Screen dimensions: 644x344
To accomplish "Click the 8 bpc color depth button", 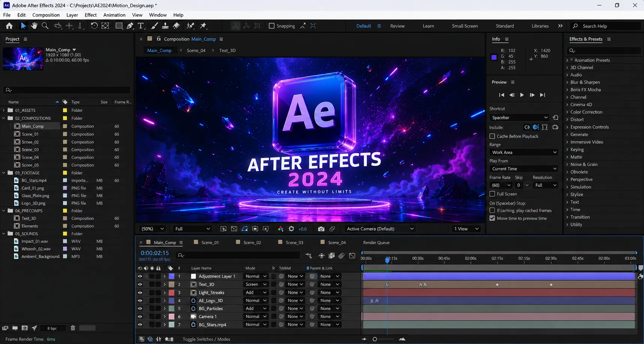I will click(x=52, y=328).
